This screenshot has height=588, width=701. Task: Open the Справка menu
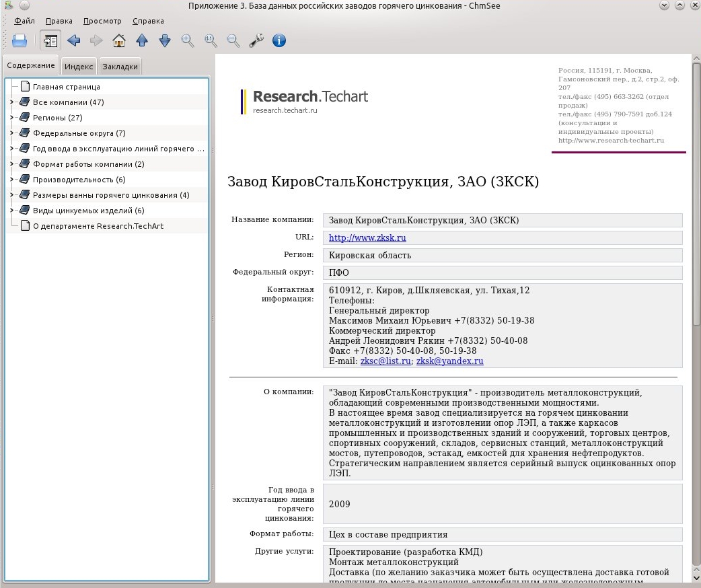[x=148, y=21]
